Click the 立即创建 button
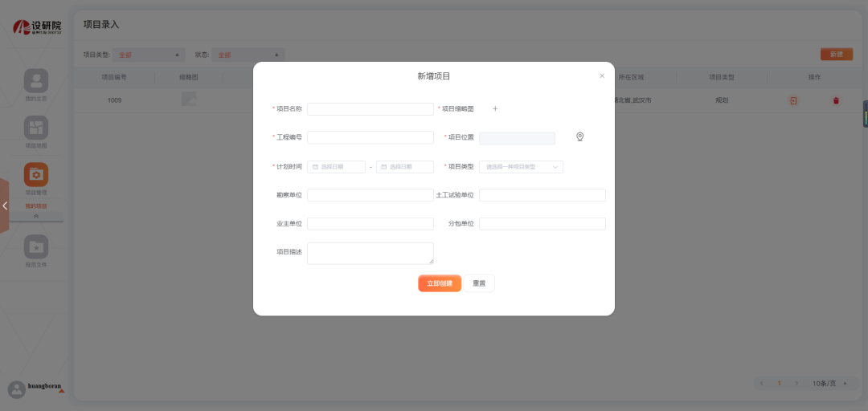 click(440, 283)
